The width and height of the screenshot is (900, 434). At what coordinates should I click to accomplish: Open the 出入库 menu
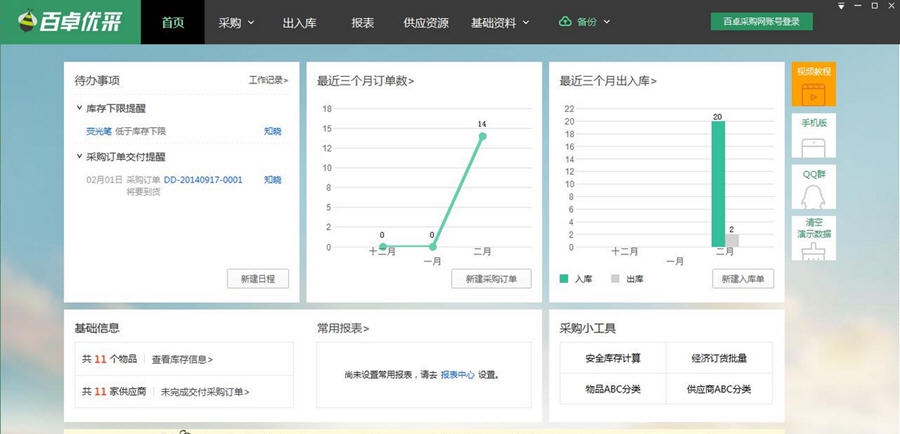point(299,22)
